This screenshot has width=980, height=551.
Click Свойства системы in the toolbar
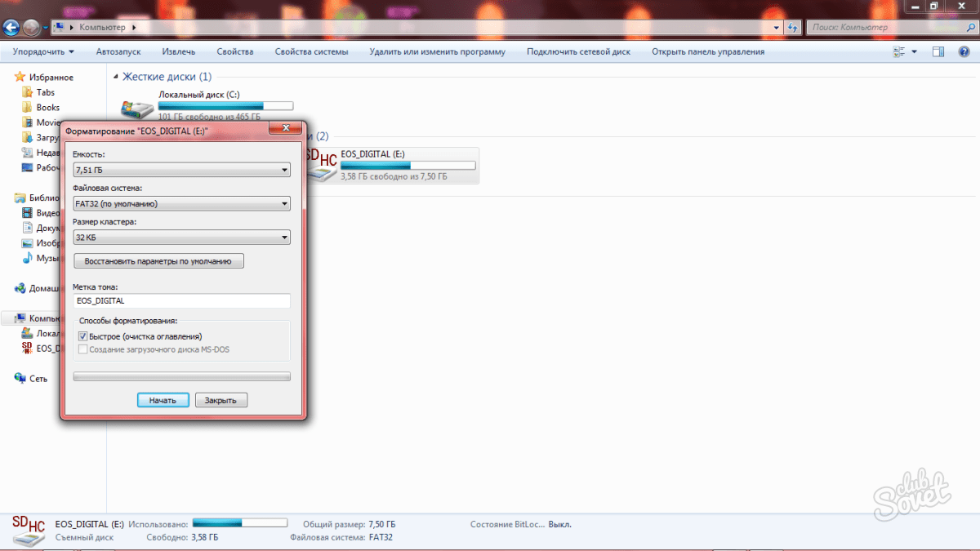point(311,51)
